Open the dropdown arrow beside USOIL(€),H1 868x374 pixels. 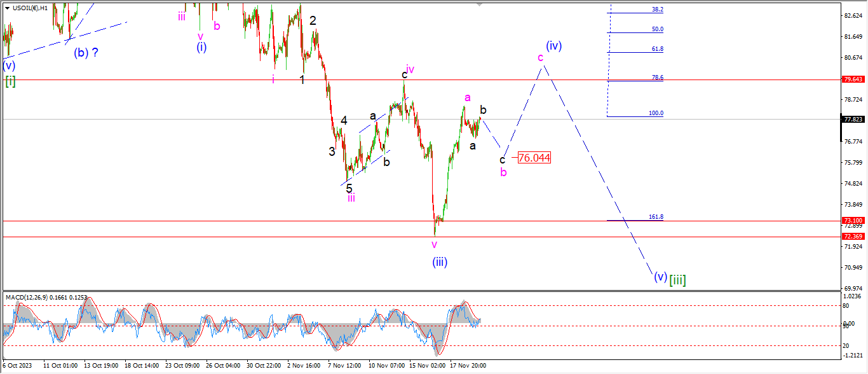tap(7, 8)
